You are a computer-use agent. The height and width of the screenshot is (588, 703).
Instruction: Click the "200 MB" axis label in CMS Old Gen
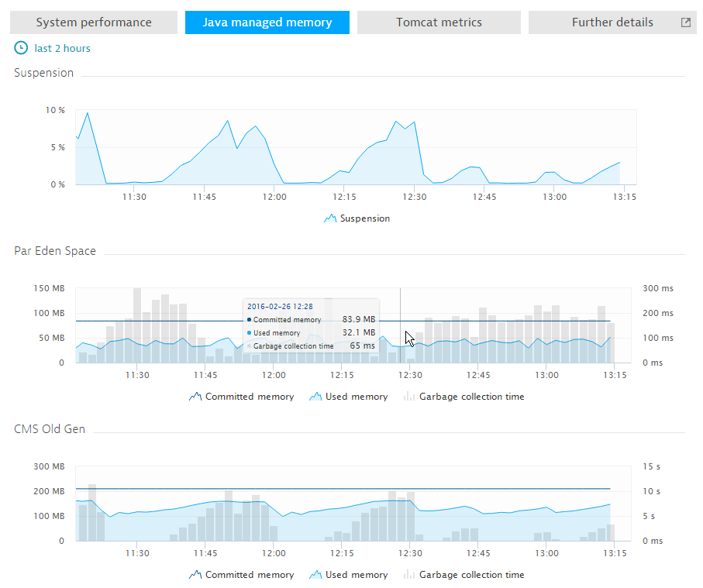click(x=49, y=491)
